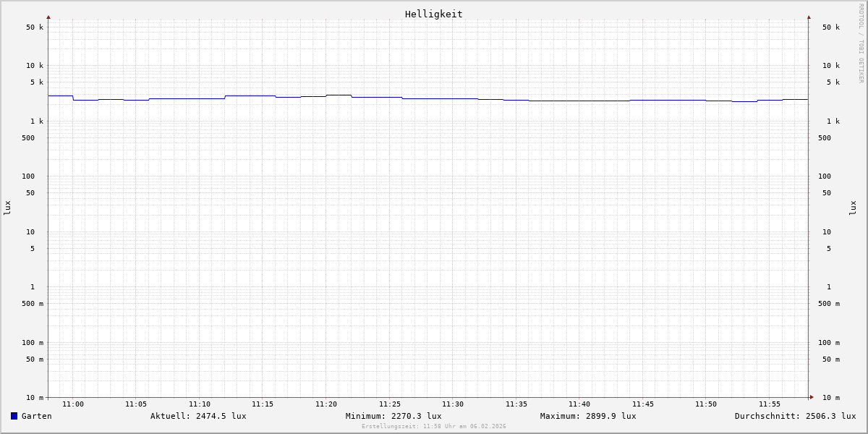Click the left vertical lux axis label
868x434 pixels.
pyautogui.click(x=7, y=208)
